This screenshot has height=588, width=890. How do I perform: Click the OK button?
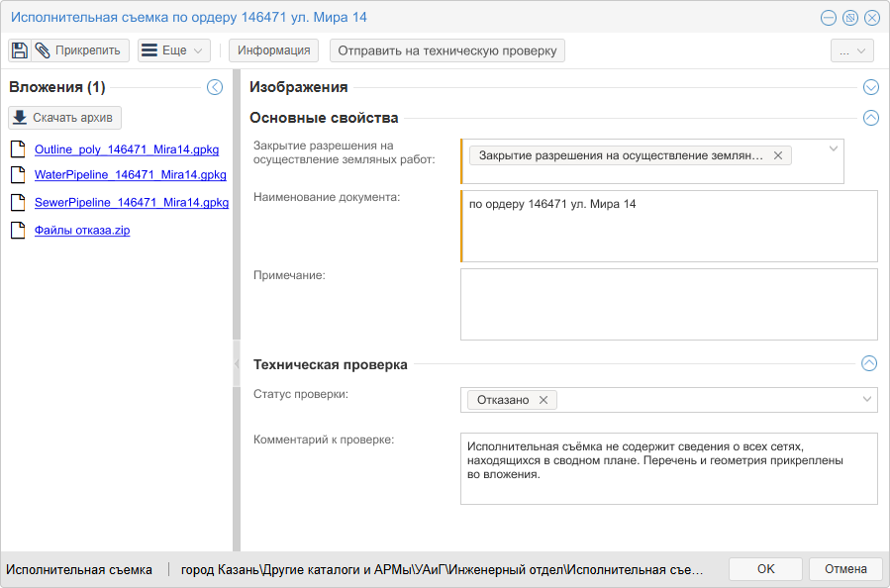(764, 568)
